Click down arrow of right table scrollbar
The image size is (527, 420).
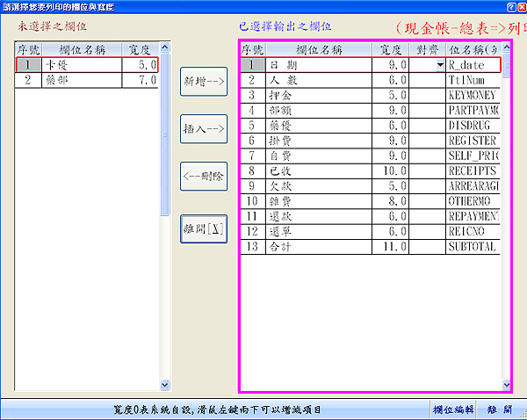coord(506,385)
